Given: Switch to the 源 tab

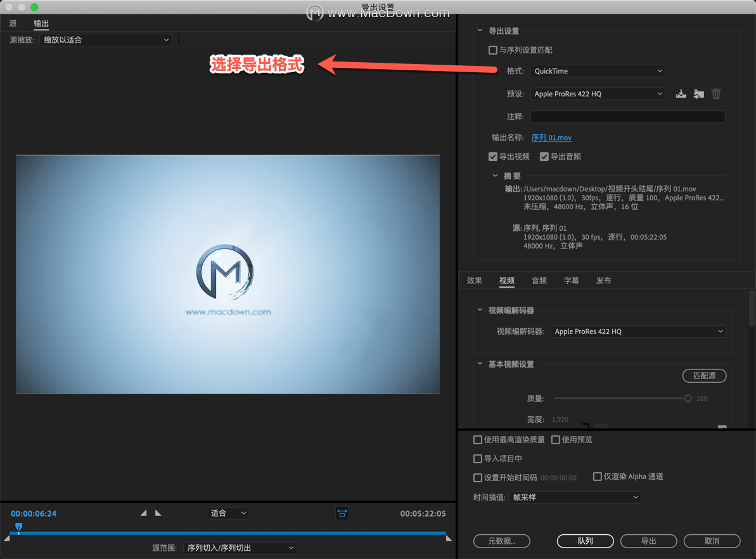Looking at the screenshot, I should pos(13,23).
